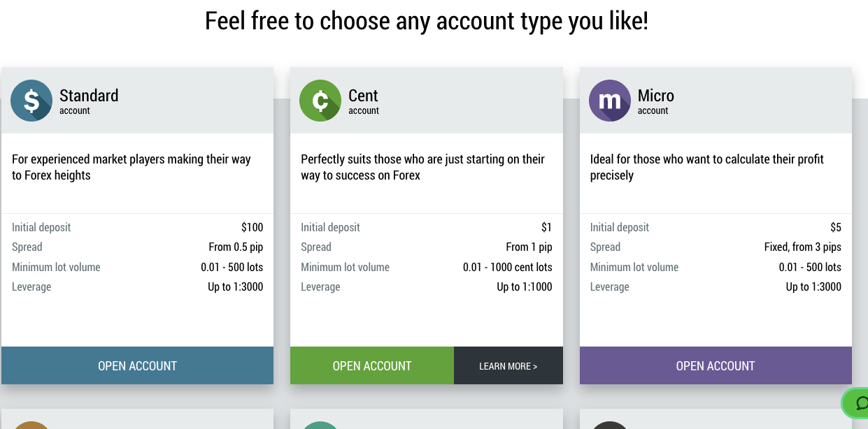Click the partially visible teal account icon
The image size is (868, 429).
[x=320, y=424]
